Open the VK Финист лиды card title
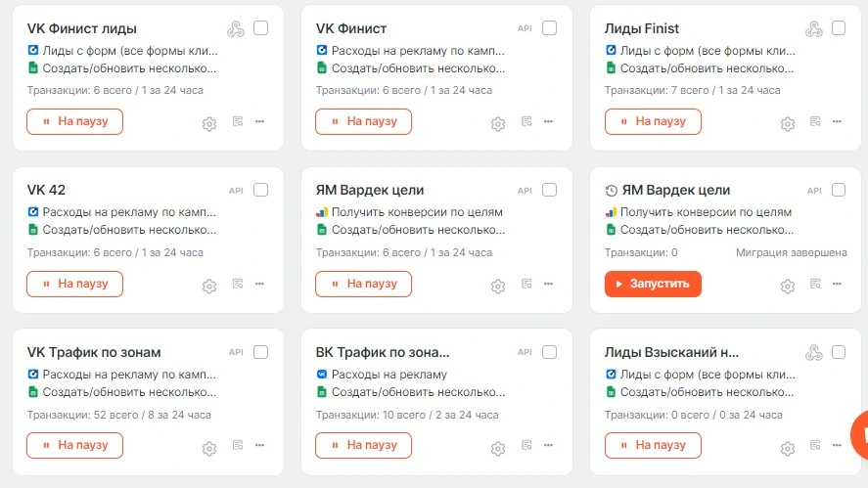This screenshot has width=868, height=488. pyautogui.click(x=82, y=28)
